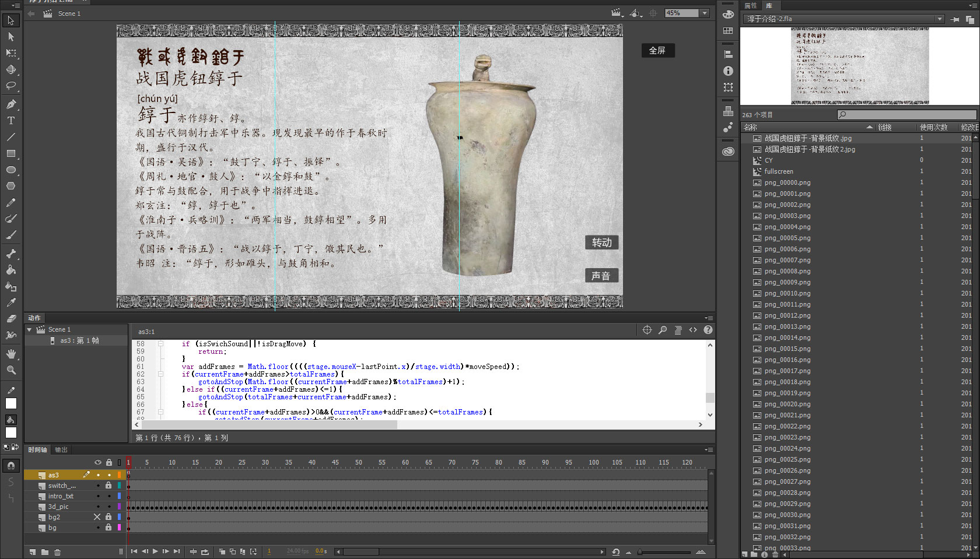Click the 转动 button on stage

point(601,242)
